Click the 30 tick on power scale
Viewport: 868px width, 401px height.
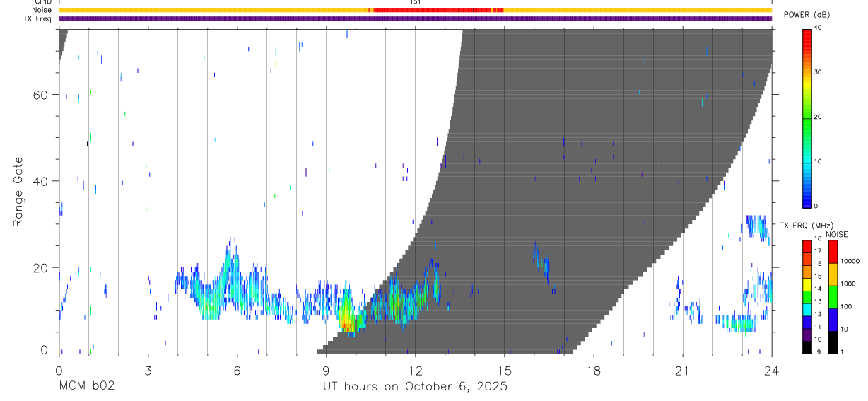coord(818,72)
